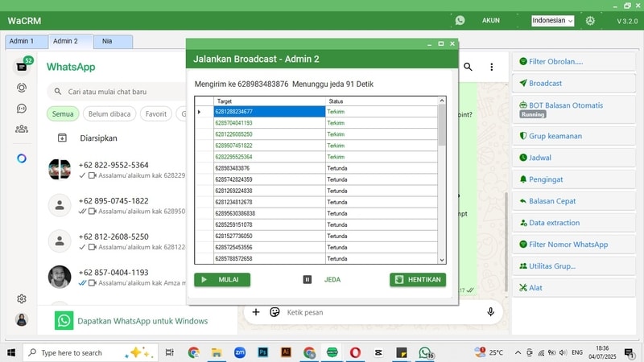
Task: Click broadcast table scrollbar down arrow
Action: click(442, 260)
